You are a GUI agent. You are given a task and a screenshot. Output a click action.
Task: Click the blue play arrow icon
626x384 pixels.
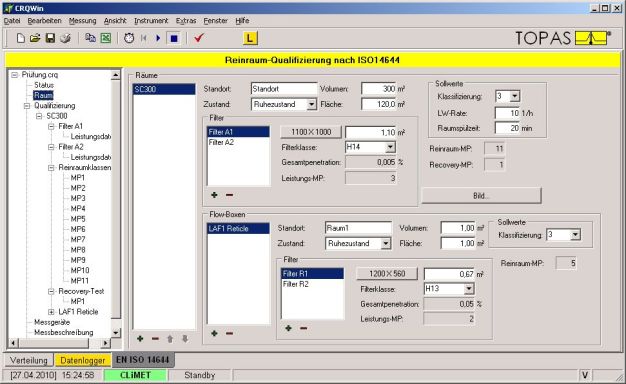click(158, 38)
